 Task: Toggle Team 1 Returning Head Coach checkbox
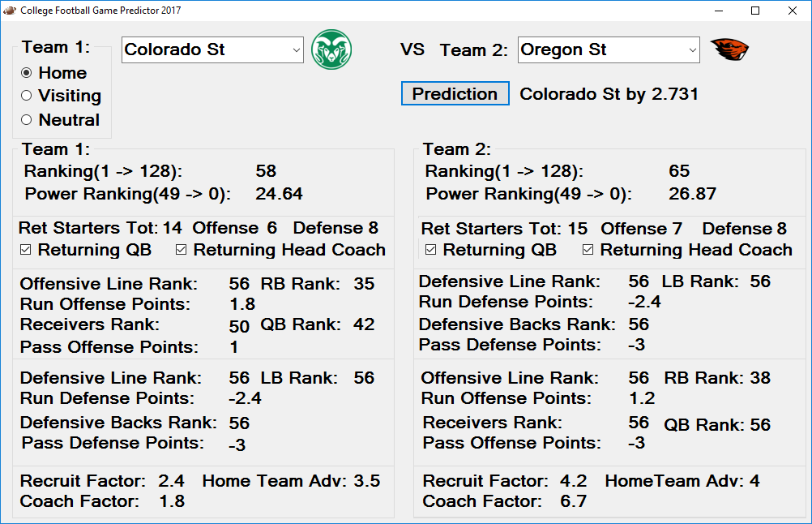[x=181, y=250]
